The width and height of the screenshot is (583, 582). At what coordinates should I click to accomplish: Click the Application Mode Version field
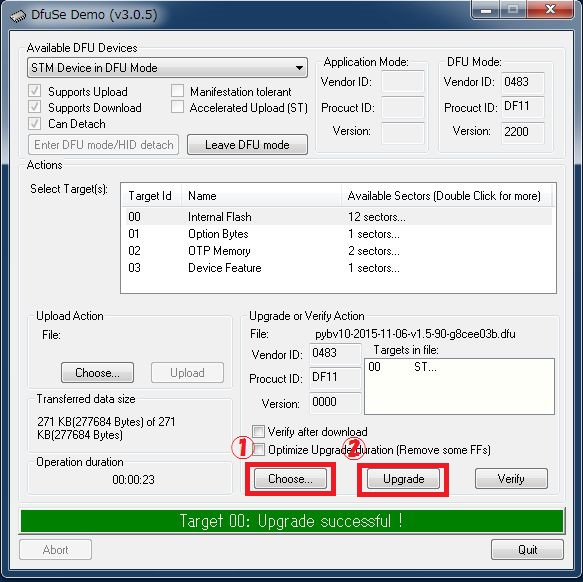pos(403,132)
